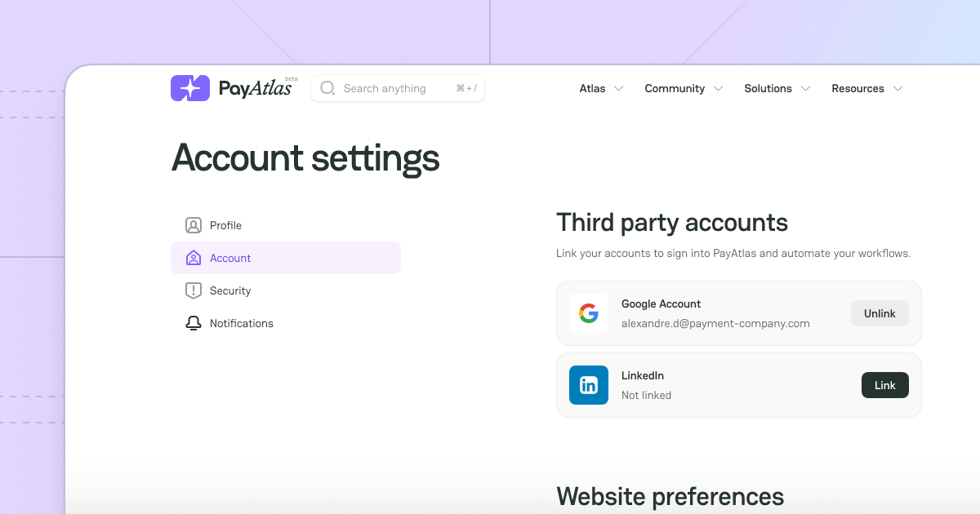Unlink the Google Account
Screen dimensions: 980x514
tap(880, 312)
